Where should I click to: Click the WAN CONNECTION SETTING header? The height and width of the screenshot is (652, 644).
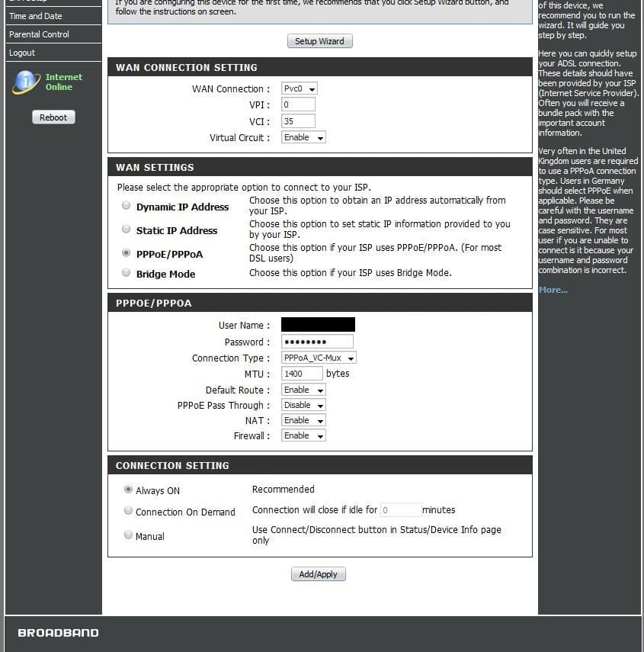click(320, 67)
